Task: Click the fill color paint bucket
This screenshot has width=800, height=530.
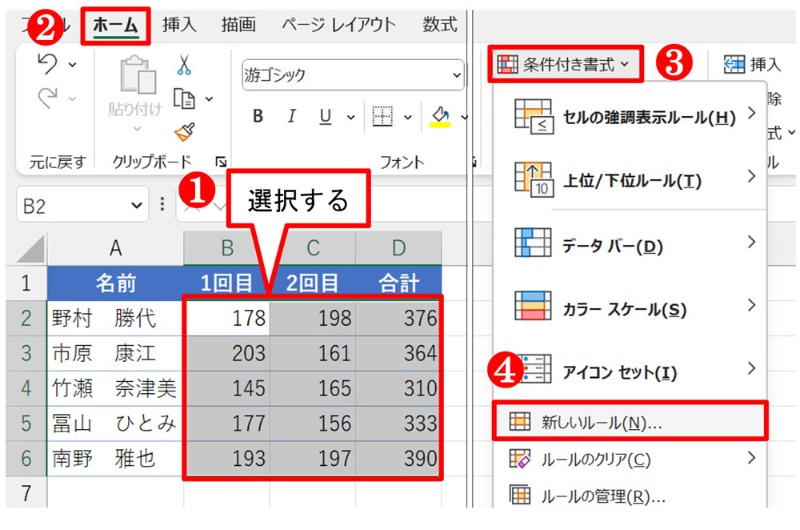Action: [x=440, y=117]
